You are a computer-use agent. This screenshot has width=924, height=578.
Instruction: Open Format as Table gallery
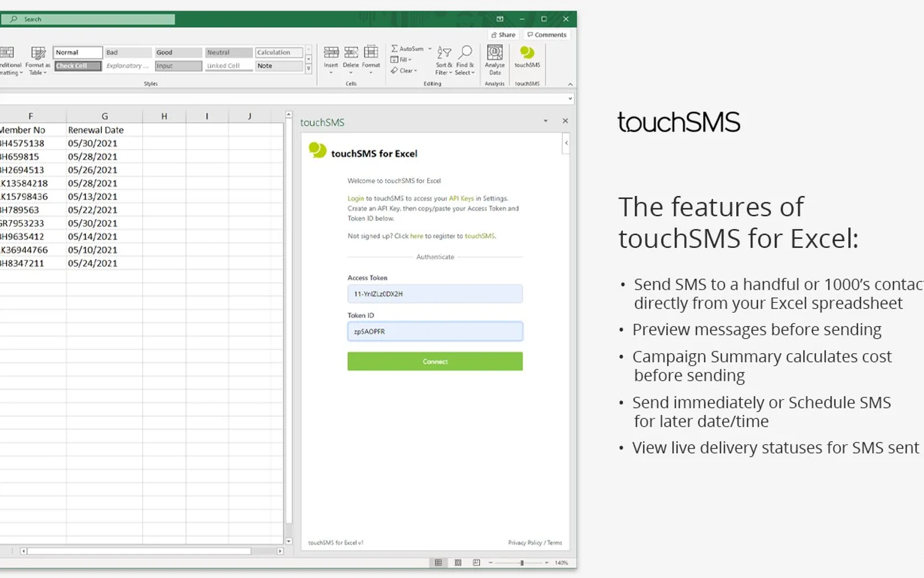tap(38, 61)
